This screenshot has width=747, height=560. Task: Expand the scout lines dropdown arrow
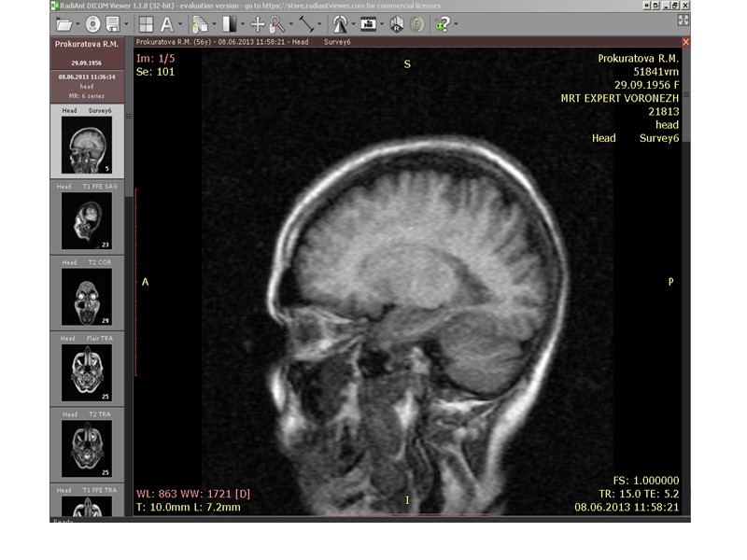click(x=354, y=24)
